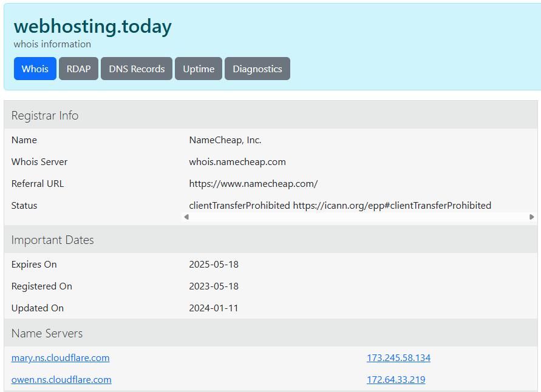Click the 'Registered On' row label
Viewport: 541px width, 392px height.
(42, 286)
